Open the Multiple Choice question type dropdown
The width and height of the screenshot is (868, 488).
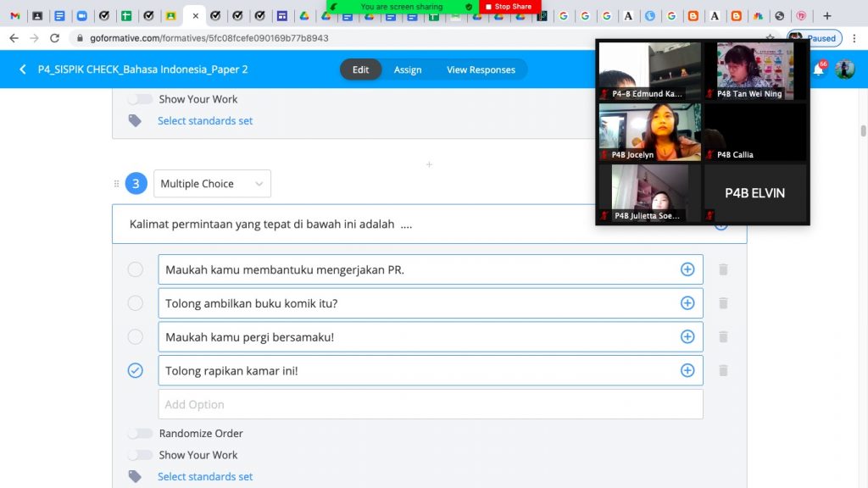click(212, 184)
